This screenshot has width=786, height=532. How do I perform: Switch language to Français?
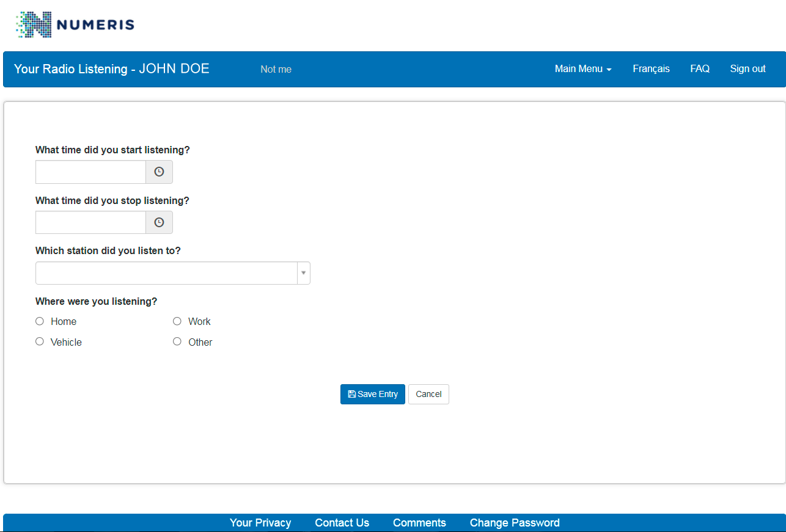[x=651, y=69]
